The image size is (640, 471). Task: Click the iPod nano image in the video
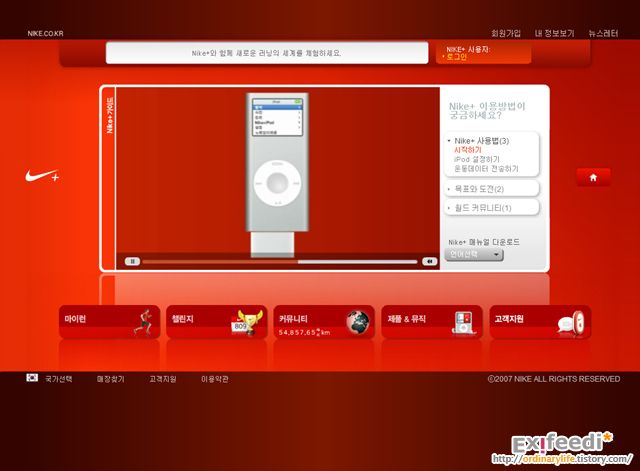point(277,175)
